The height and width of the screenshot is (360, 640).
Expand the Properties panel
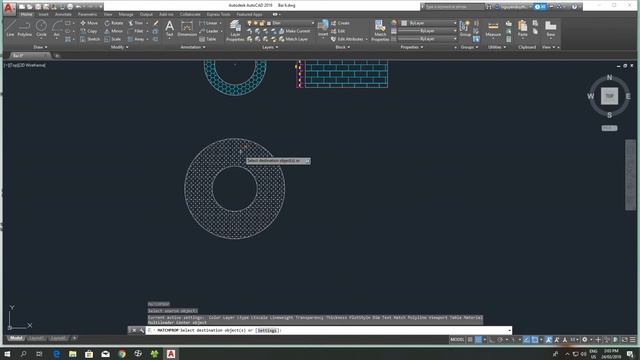(x=411, y=47)
